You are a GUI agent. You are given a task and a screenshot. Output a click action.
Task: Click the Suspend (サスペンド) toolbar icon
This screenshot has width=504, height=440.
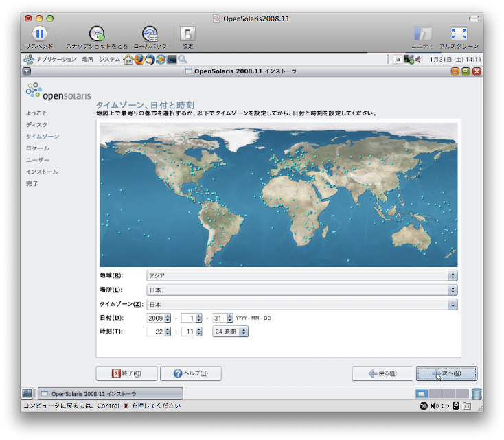(39, 34)
